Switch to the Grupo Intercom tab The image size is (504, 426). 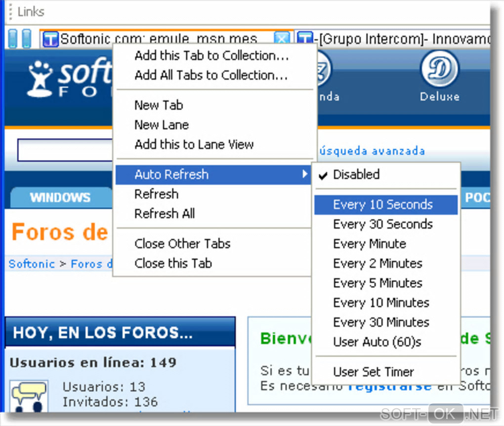(x=392, y=39)
